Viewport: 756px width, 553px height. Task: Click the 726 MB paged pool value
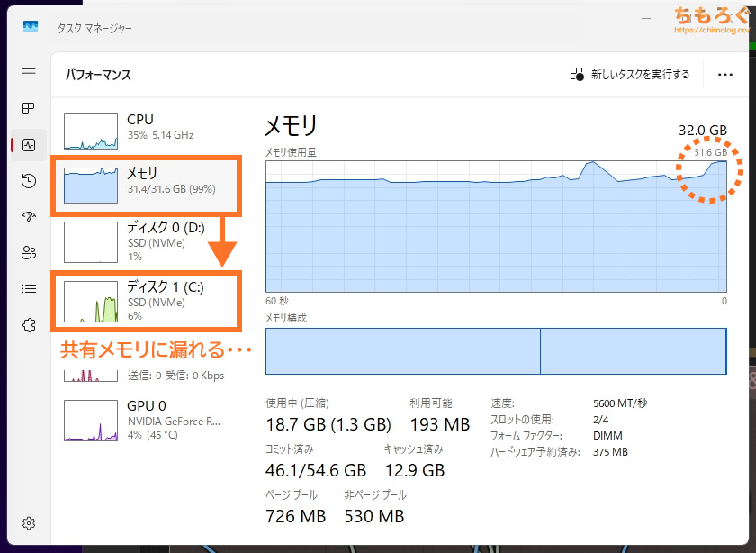click(x=295, y=516)
